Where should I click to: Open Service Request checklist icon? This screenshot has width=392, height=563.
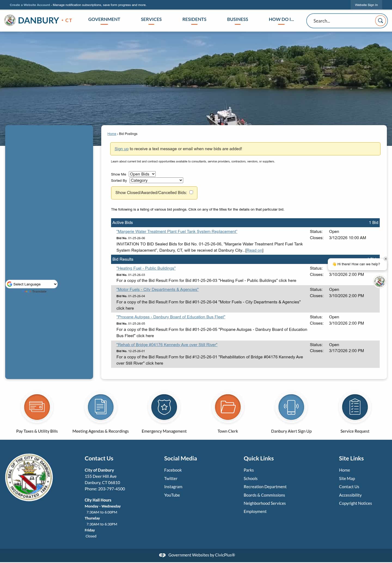355,407
